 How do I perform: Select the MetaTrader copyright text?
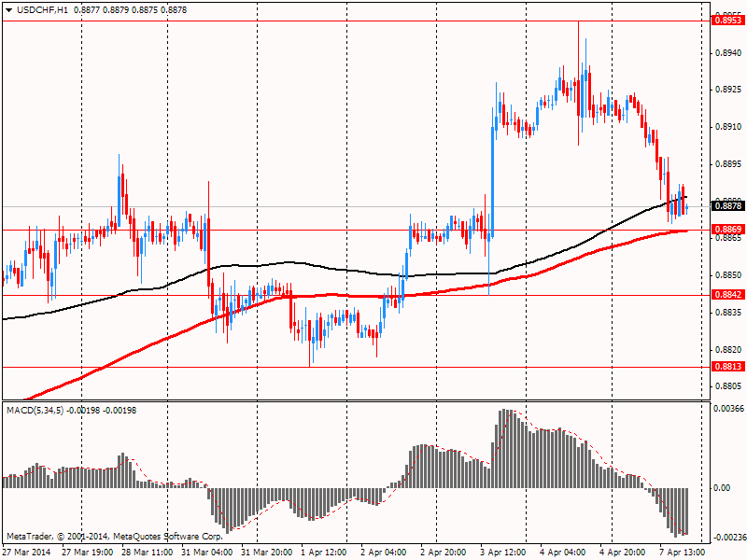[114, 537]
